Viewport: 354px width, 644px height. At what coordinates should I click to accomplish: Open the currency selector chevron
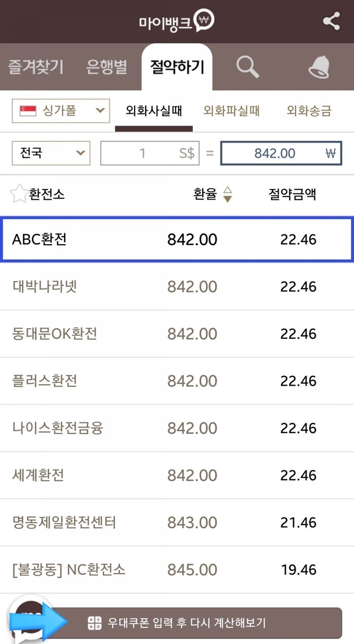pyautogui.click(x=101, y=110)
